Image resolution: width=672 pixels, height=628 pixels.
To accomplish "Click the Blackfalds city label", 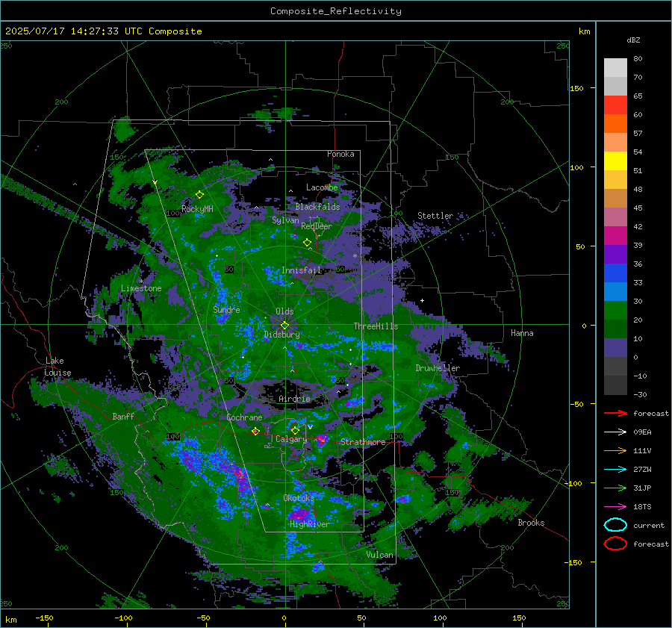I will [317, 207].
